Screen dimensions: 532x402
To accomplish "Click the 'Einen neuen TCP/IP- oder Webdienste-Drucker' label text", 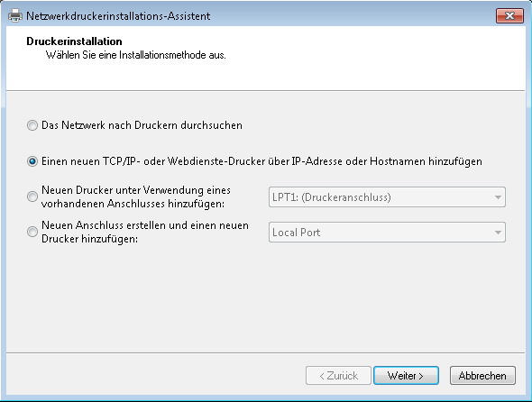I will 261,161.
